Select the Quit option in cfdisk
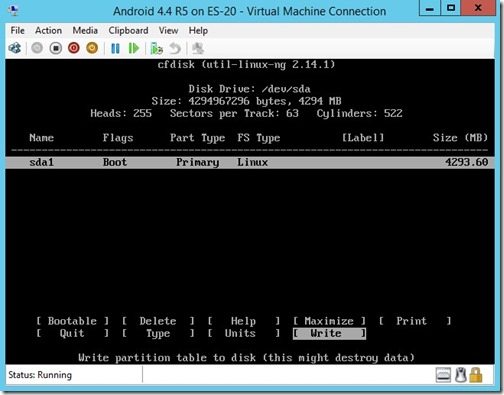The height and width of the screenshot is (395, 504). click(72, 333)
